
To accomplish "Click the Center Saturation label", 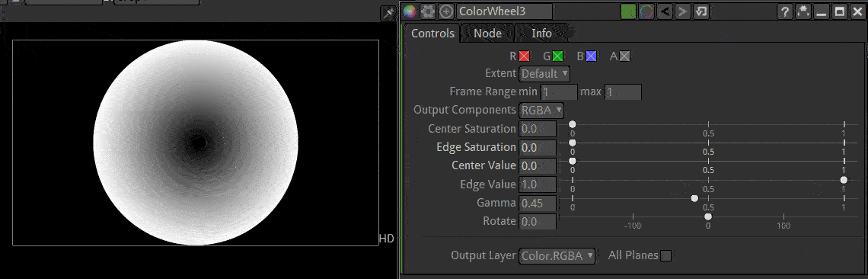I will [x=471, y=129].
